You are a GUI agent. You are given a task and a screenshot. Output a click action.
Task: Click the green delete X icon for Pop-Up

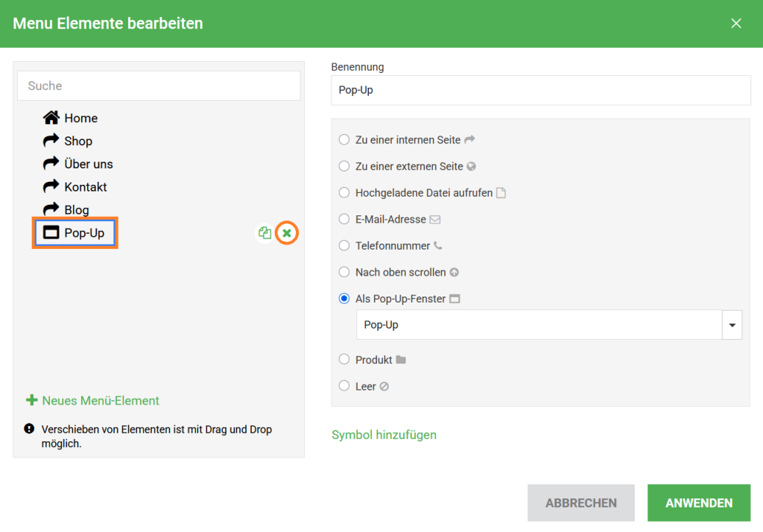click(x=287, y=233)
